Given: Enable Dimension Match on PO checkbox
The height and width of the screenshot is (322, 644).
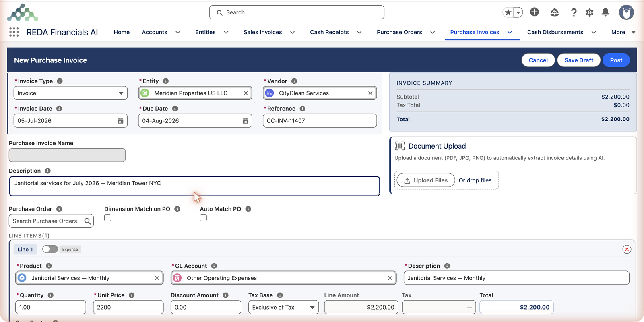Looking at the screenshot, I should [108, 218].
